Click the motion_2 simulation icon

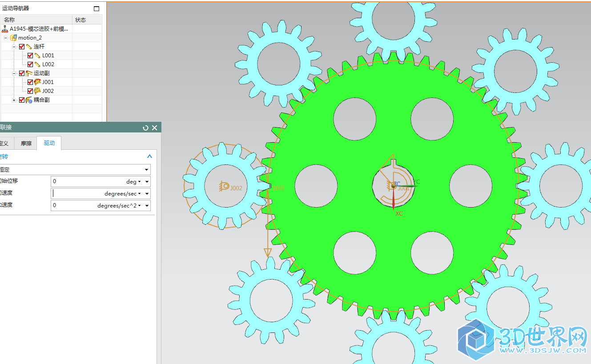[13, 38]
